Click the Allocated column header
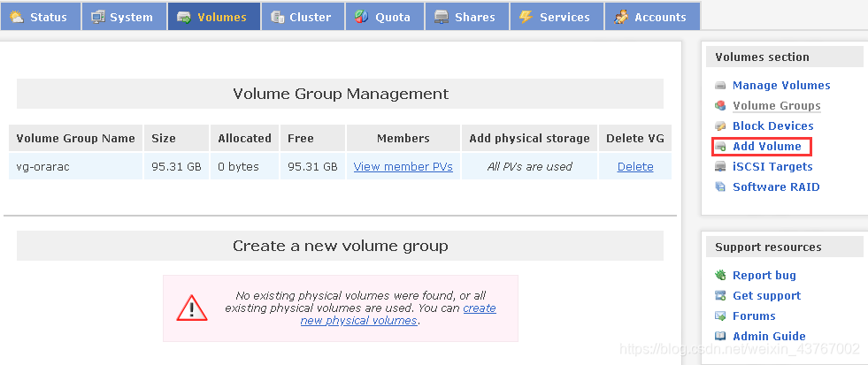The width and height of the screenshot is (868, 365). [244, 138]
